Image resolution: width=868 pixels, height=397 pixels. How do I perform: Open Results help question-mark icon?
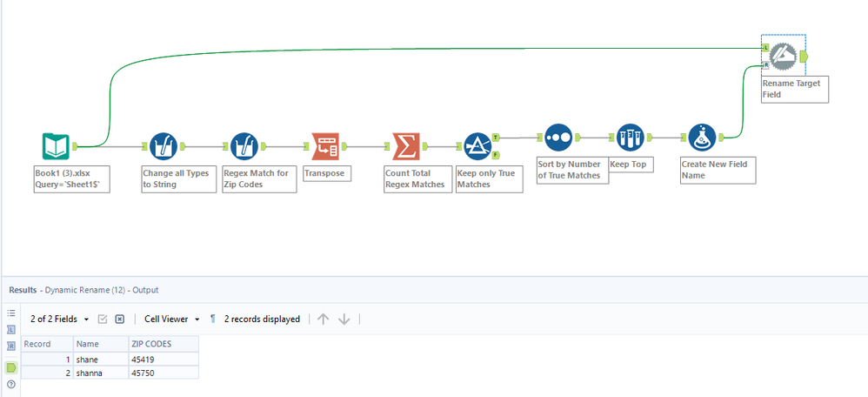(x=11, y=384)
